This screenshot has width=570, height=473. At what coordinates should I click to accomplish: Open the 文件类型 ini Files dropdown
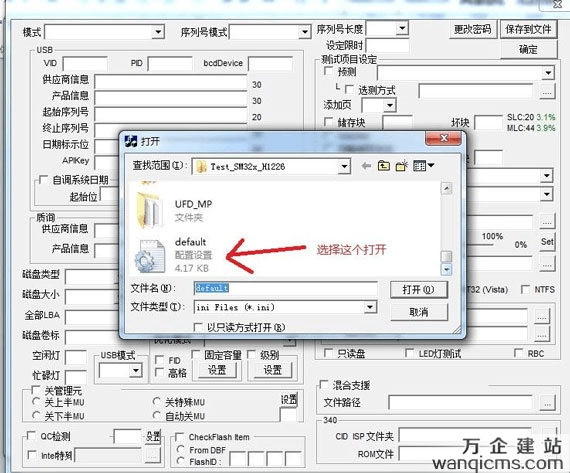370,307
